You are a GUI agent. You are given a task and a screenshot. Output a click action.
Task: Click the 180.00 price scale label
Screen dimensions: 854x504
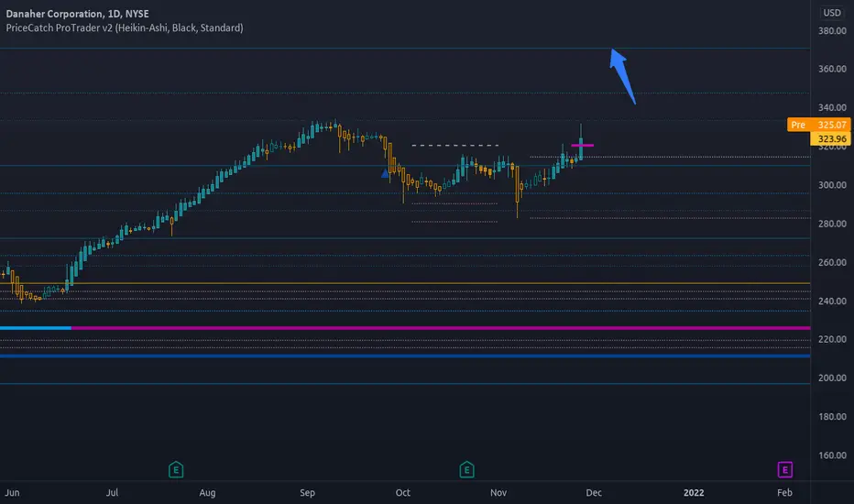tap(832, 417)
